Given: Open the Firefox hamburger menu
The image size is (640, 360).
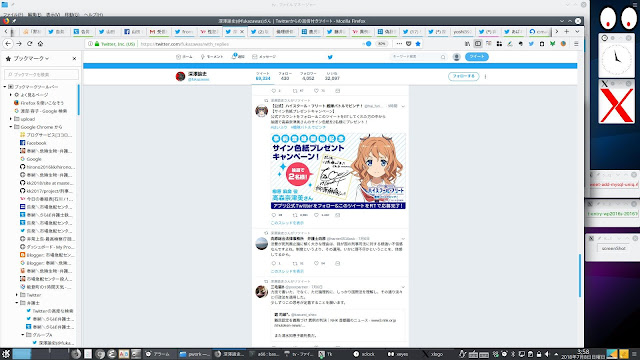Looking at the screenshot, I should 576,44.
